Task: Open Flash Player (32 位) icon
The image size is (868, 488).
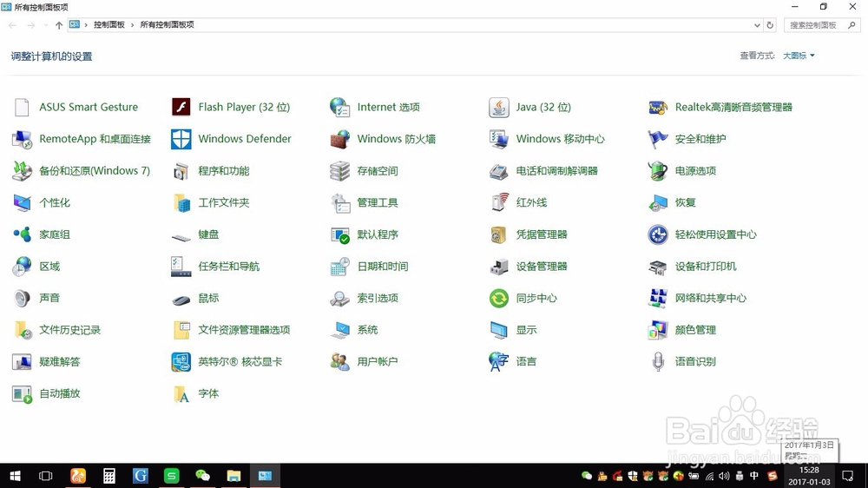Action: pos(181,107)
